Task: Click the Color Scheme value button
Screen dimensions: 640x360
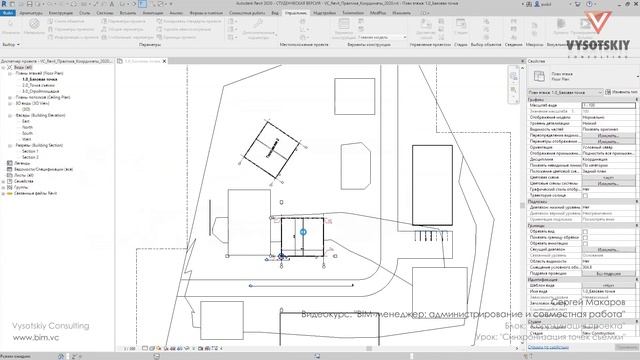Action: coord(608,178)
